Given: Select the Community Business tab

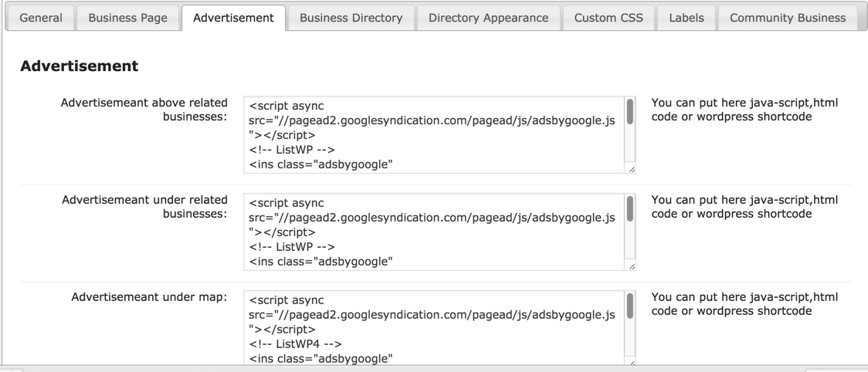Looking at the screenshot, I should 787,18.
